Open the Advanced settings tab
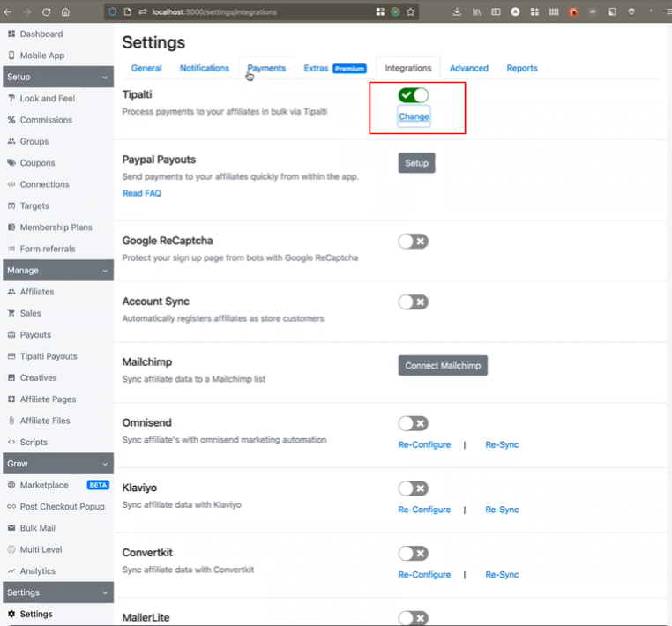 coord(468,68)
